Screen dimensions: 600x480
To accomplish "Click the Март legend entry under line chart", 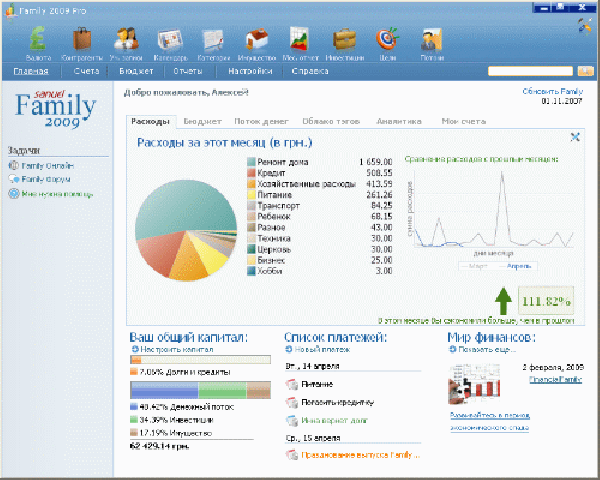I will [474, 266].
